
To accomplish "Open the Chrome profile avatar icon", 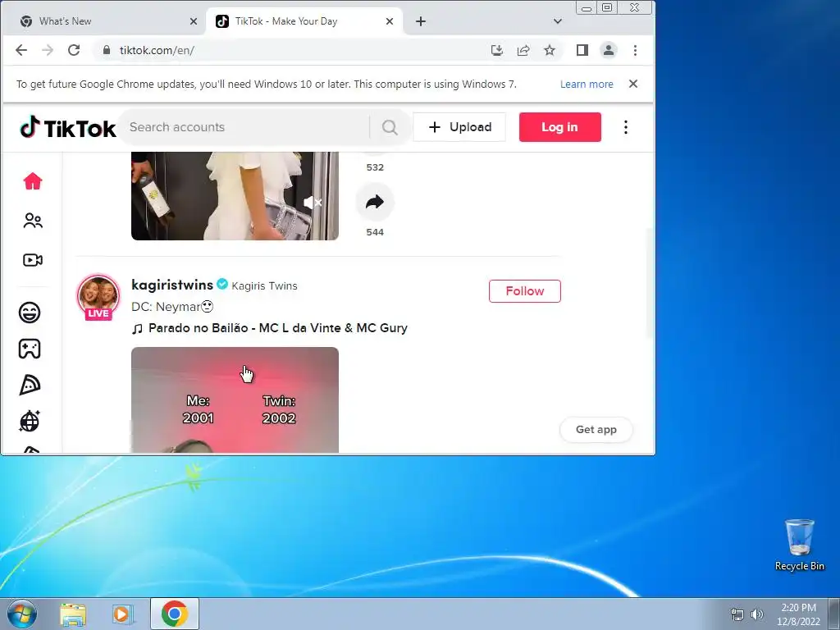I will [x=609, y=50].
